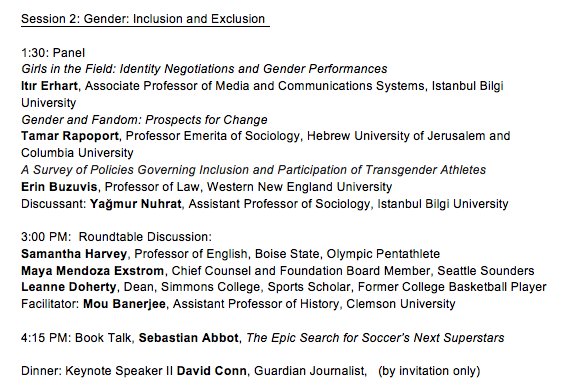
Task: Click the Session 2 heading
Action: click(143, 19)
